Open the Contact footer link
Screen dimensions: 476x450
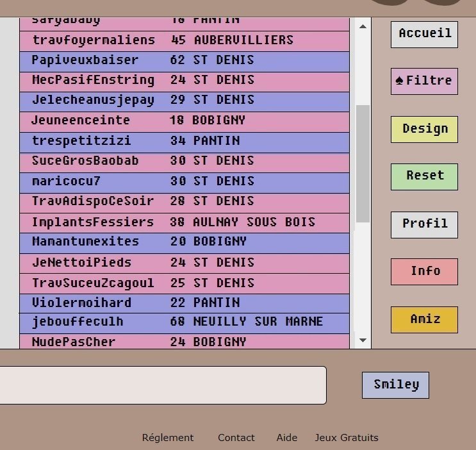pos(236,438)
